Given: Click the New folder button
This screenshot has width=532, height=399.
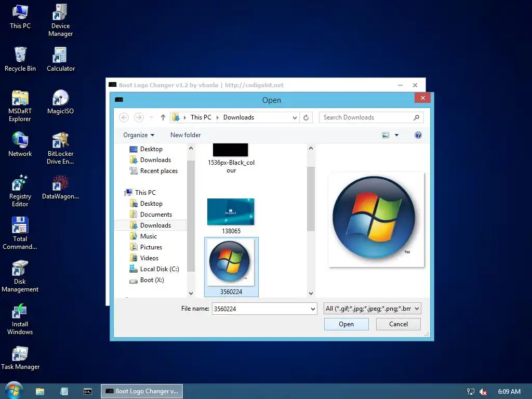Looking at the screenshot, I should click(185, 135).
